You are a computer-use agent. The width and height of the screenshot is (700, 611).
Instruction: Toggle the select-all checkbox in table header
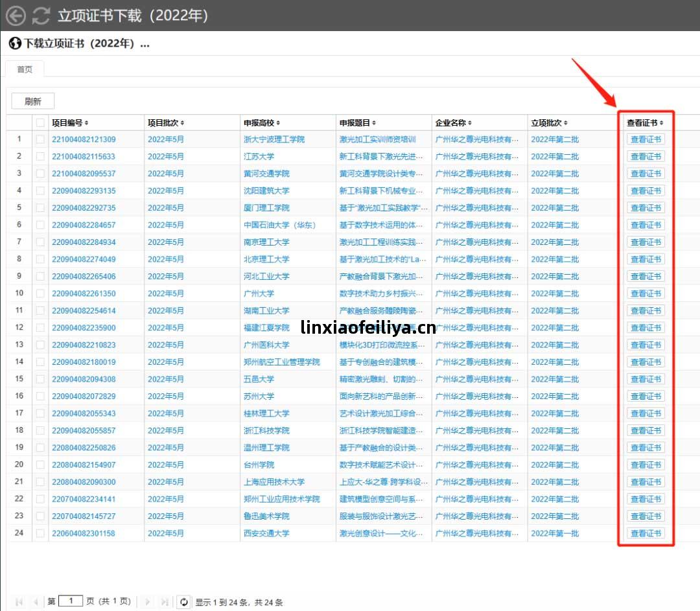41,122
